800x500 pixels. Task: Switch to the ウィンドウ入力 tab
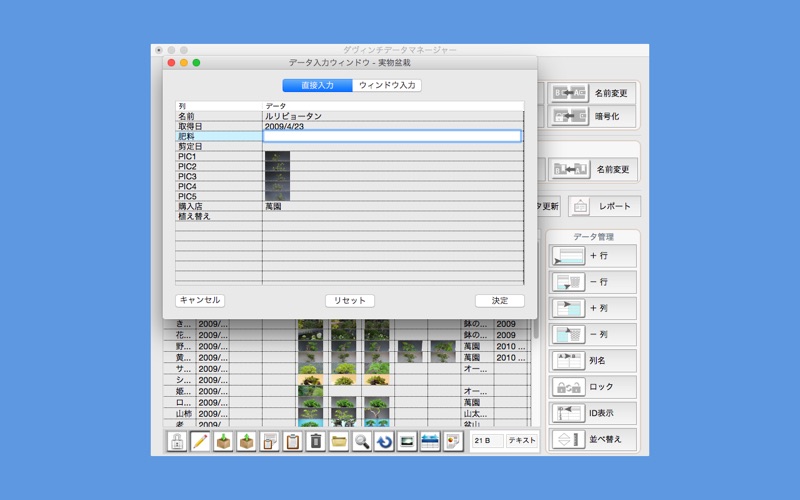coord(387,85)
